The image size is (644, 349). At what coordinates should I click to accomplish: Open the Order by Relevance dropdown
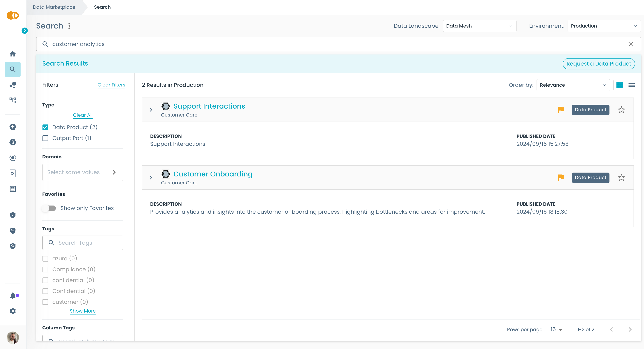pyautogui.click(x=573, y=85)
